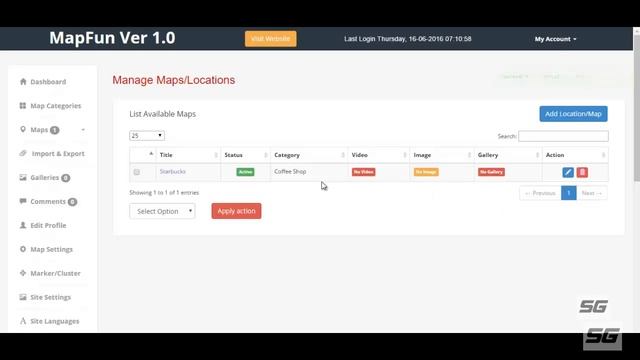Click the red Apply action button
Screen dimensions: 640x360
coord(236,211)
